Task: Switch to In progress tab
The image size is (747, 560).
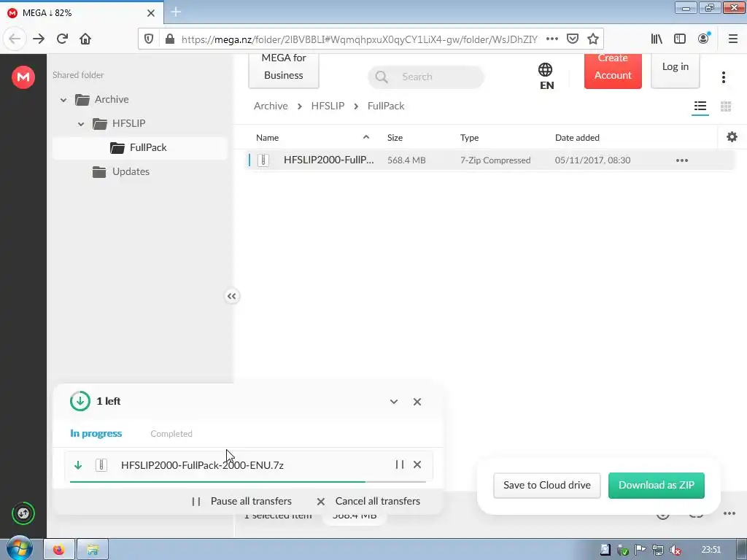Action: coord(96,433)
